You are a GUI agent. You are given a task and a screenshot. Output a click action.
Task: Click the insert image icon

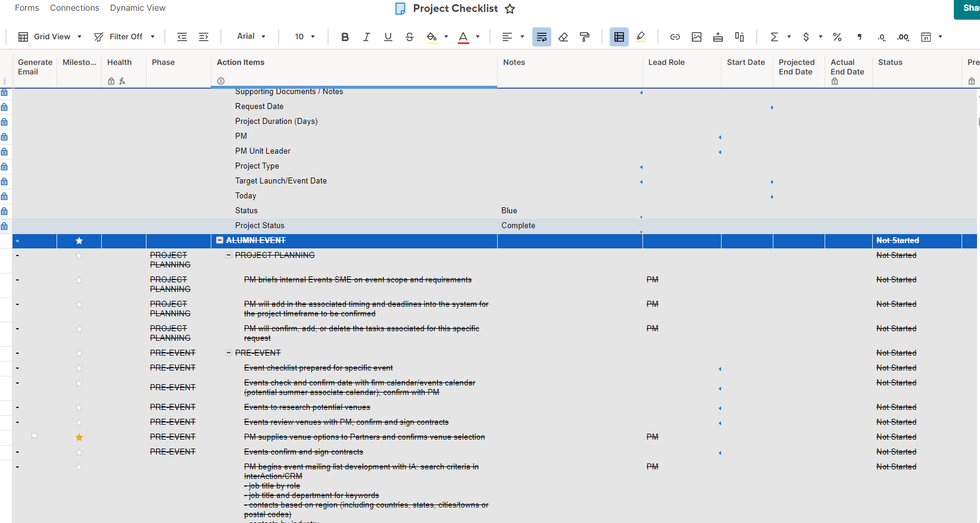tap(697, 37)
